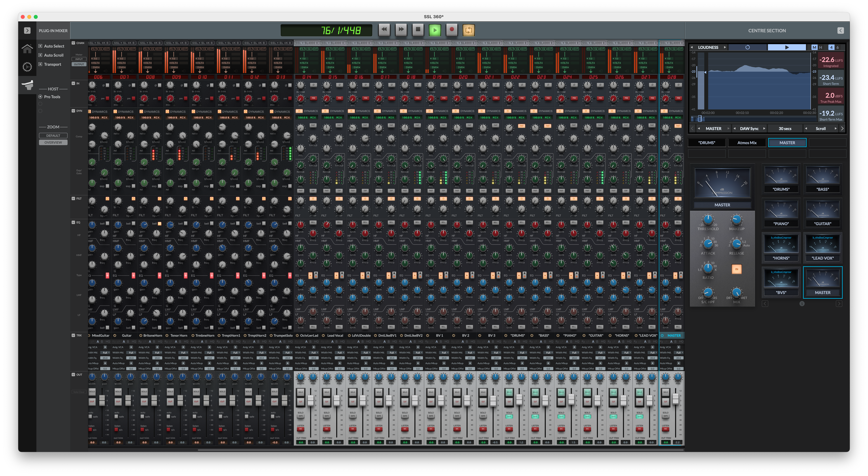This screenshot has height=476, width=868.
Task: Go to next bus compressor page arrow
Action: [839, 304]
